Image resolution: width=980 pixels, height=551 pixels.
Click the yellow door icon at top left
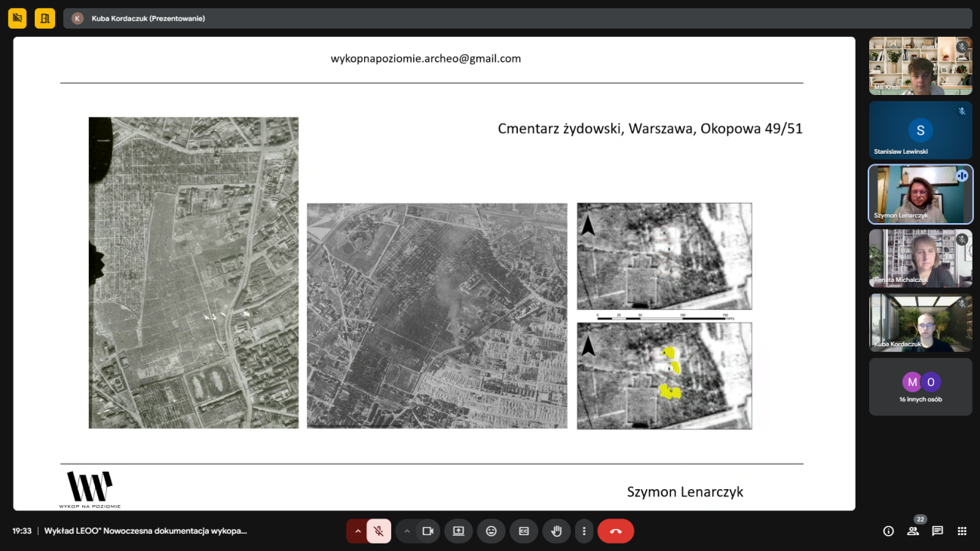(x=44, y=18)
